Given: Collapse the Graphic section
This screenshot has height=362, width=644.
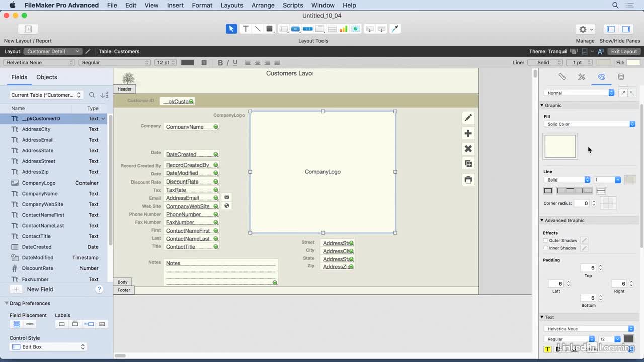Looking at the screenshot, I should pos(542,105).
